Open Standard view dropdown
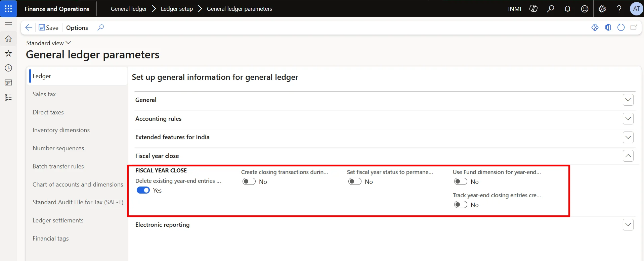 tap(49, 43)
